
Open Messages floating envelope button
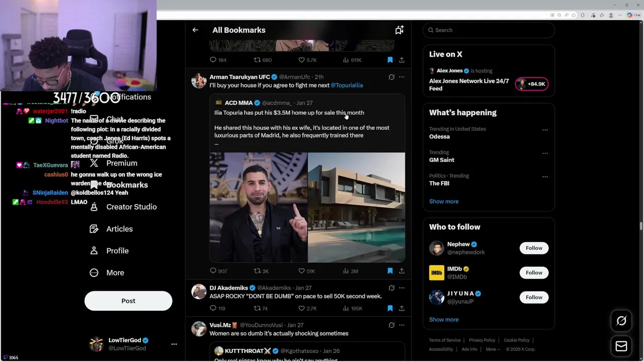[621, 346]
